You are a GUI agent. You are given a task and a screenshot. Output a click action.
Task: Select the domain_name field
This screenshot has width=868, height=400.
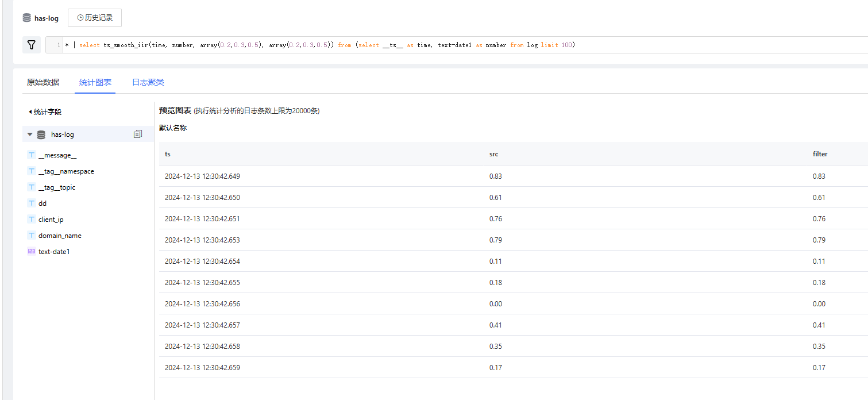pyautogui.click(x=60, y=236)
